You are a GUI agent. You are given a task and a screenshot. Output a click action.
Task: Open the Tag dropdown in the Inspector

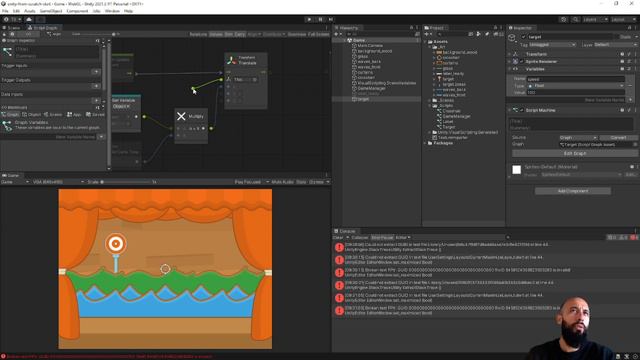tap(553, 44)
